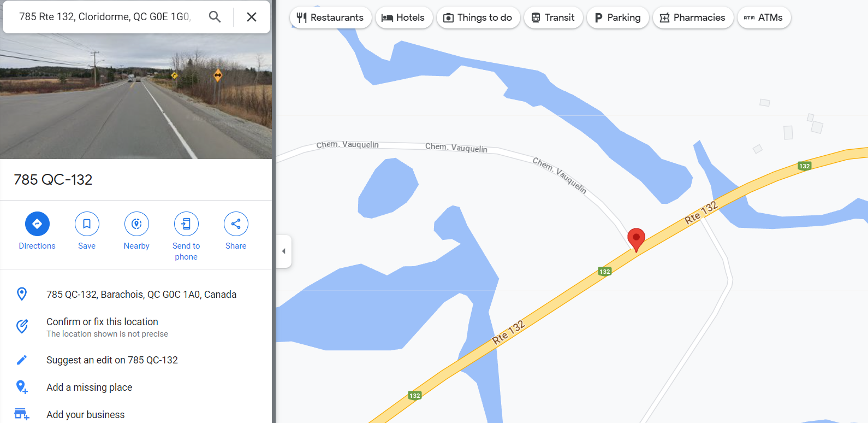
Task: Collapse the side panel arrow
Action: pyautogui.click(x=283, y=251)
